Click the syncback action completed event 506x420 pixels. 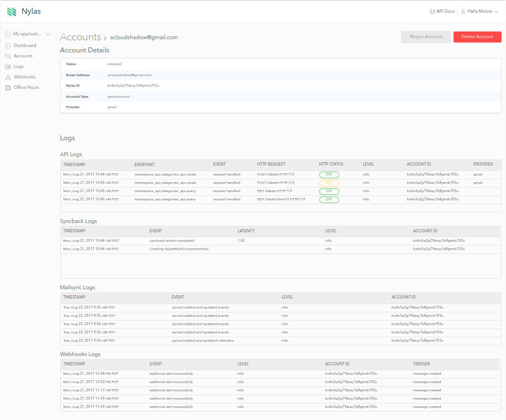click(172, 241)
